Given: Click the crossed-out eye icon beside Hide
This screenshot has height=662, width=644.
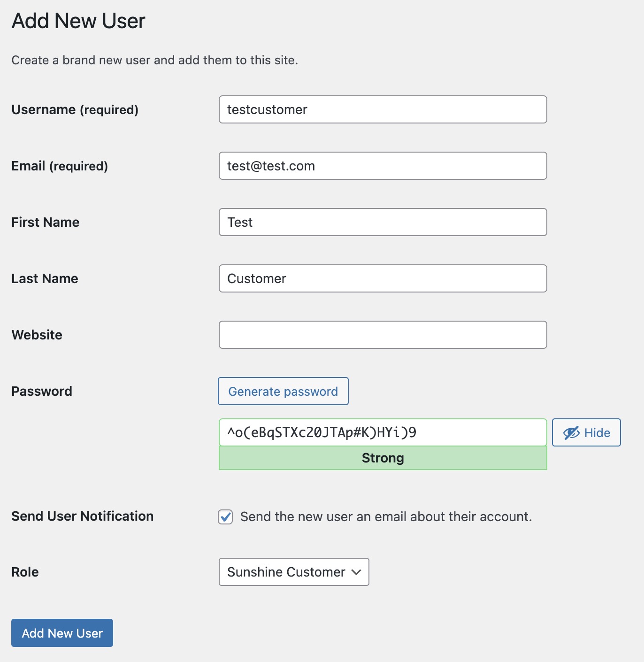Looking at the screenshot, I should coord(571,433).
